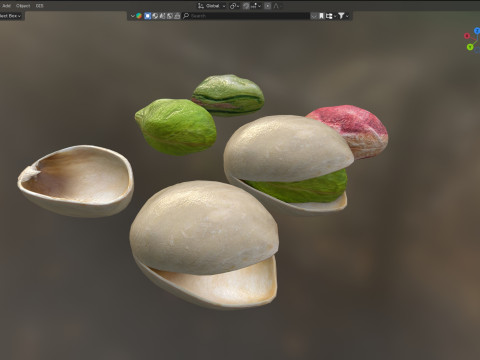
Task: Open the Global orientation dropdown
Action: 215,6
